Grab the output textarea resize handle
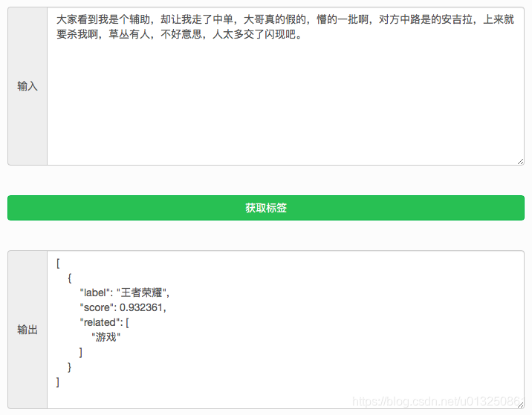 click(x=520, y=405)
